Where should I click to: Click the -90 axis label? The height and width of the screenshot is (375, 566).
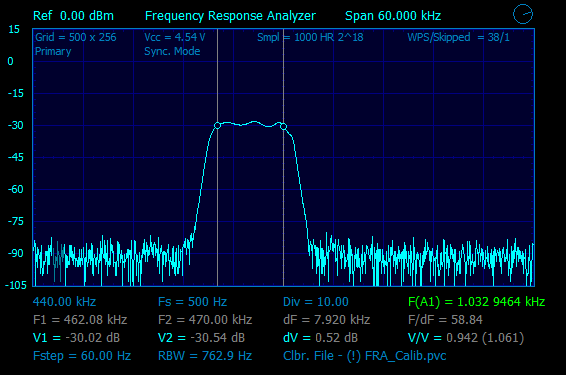tap(16, 253)
